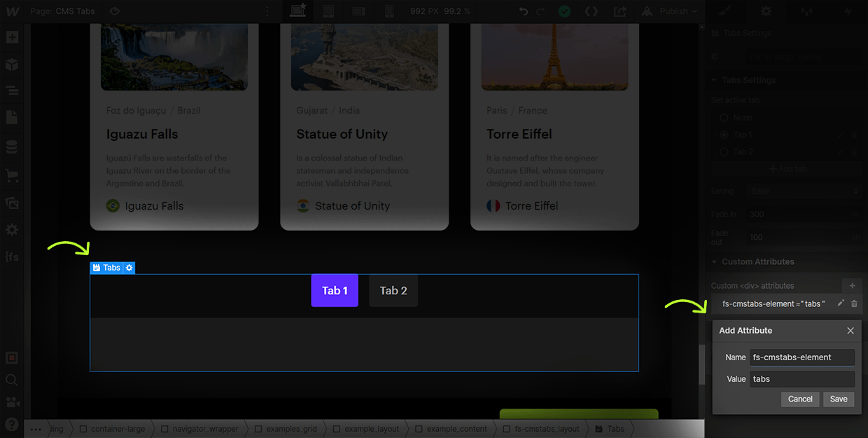This screenshot has height=438, width=868.
Task: Open the Audit panel icon
Action: pos(12,358)
